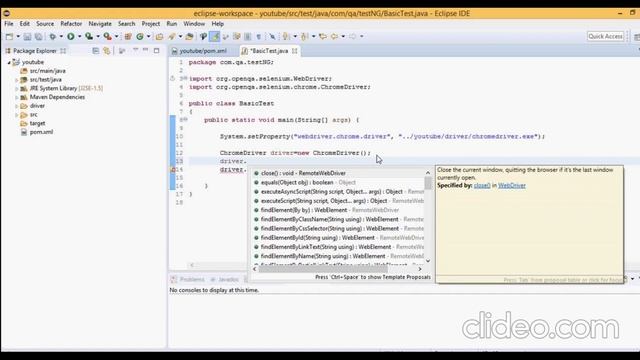
Task: Expand the src/test/java source folder
Action: pyautogui.click(x=17, y=80)
